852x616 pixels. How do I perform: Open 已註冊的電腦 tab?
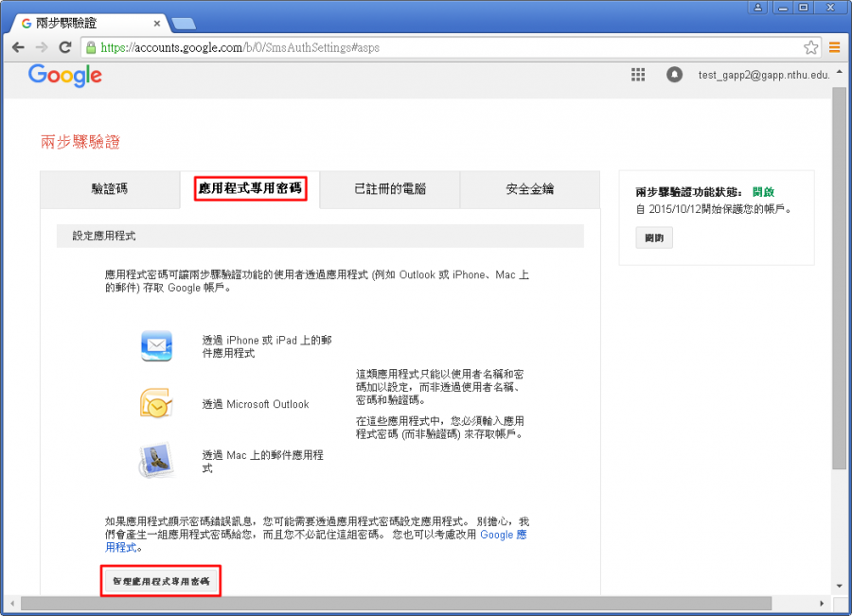tap(389, 189)
